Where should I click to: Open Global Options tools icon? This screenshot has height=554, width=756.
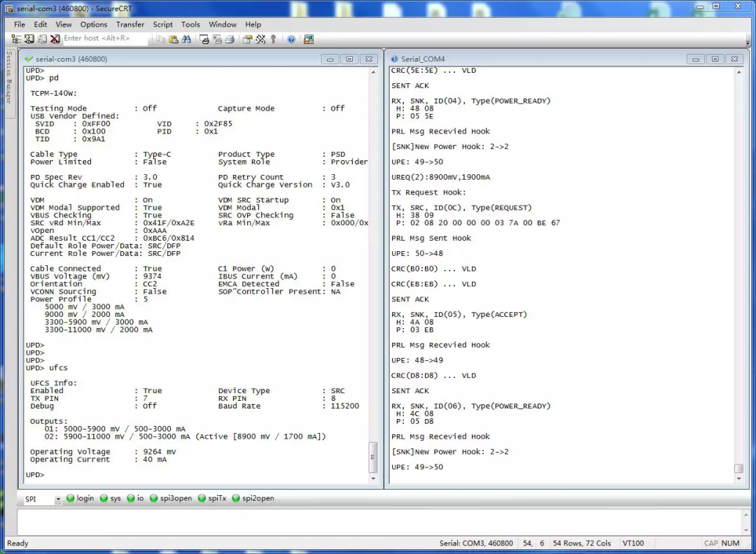(260, 39)
